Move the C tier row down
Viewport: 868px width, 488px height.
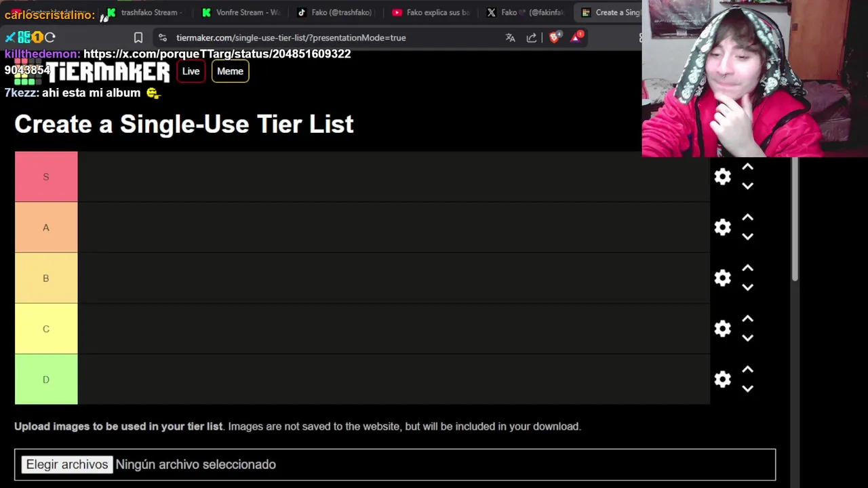[747, 338]
